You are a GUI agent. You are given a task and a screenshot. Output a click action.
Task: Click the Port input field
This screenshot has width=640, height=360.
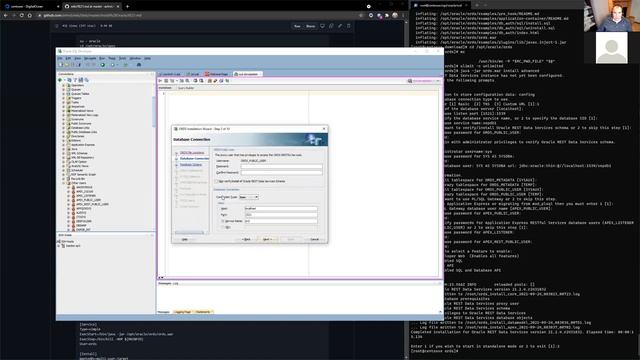click(x=281, y=215)
